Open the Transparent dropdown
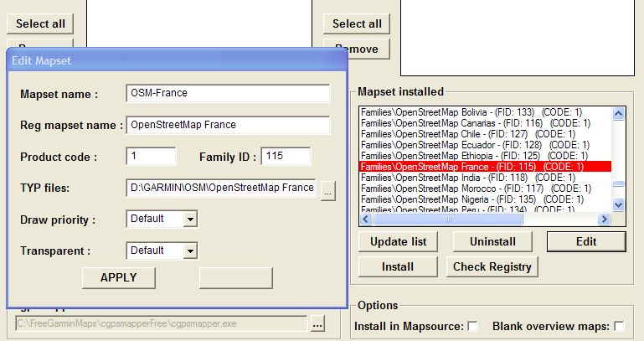The image size is (644, 341). click(190, 251)
